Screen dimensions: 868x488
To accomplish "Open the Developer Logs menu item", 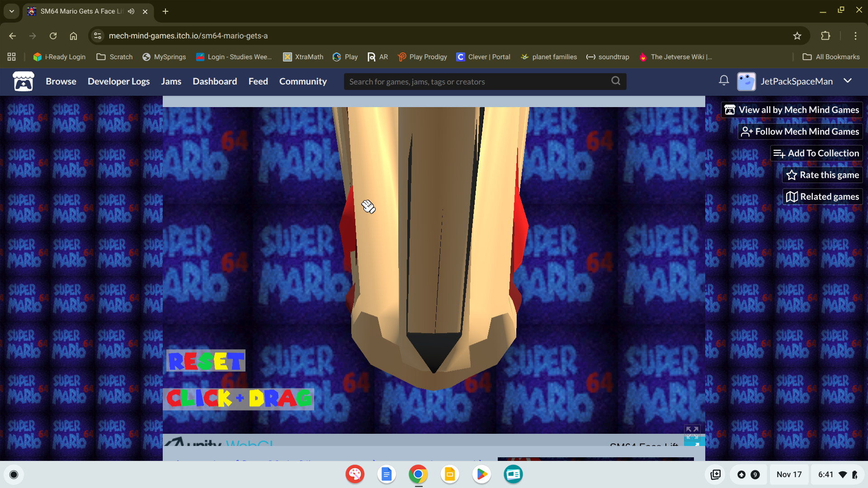I will click(x=118, y=81).
